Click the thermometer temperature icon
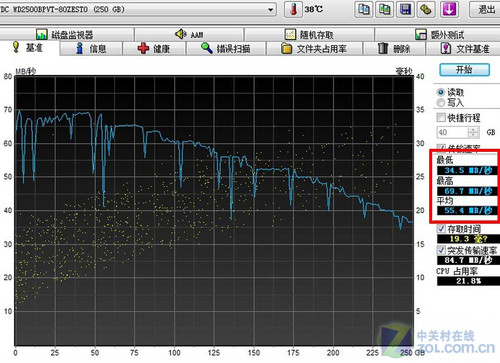The width and height of the screenshot is (500, 363). tap(293, 9)
